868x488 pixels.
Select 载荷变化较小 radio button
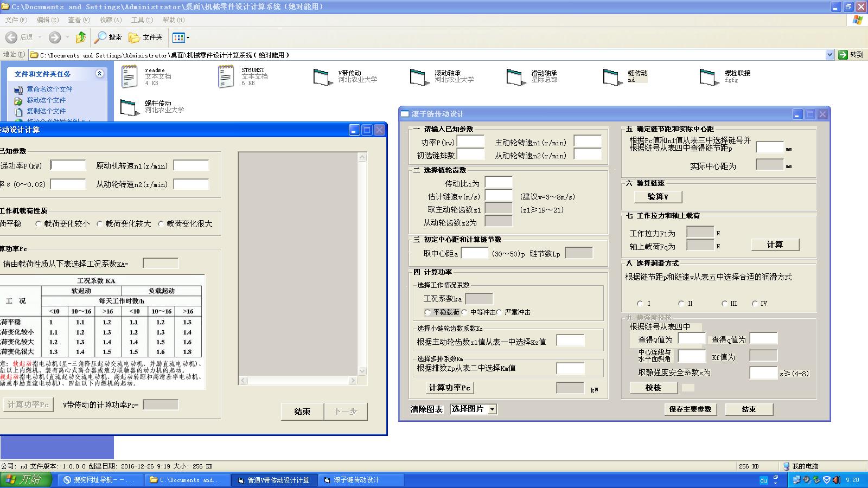tap(39, 224)
